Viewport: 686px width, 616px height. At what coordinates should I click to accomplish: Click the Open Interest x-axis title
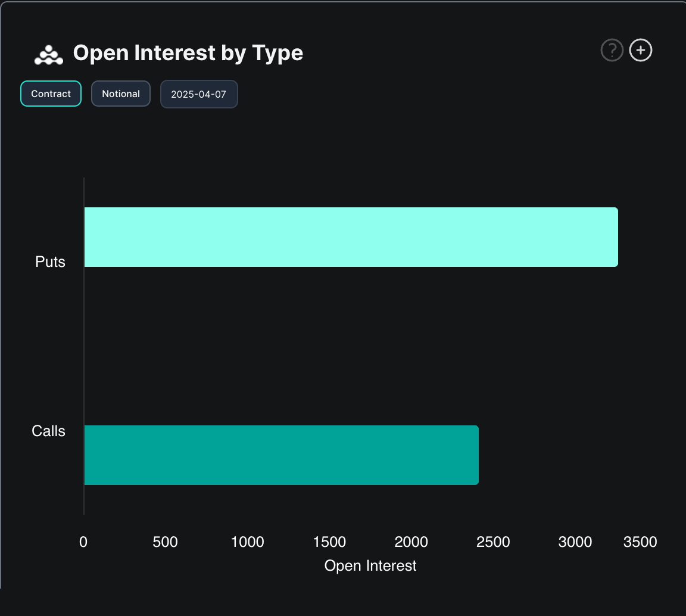coord(370,565)
